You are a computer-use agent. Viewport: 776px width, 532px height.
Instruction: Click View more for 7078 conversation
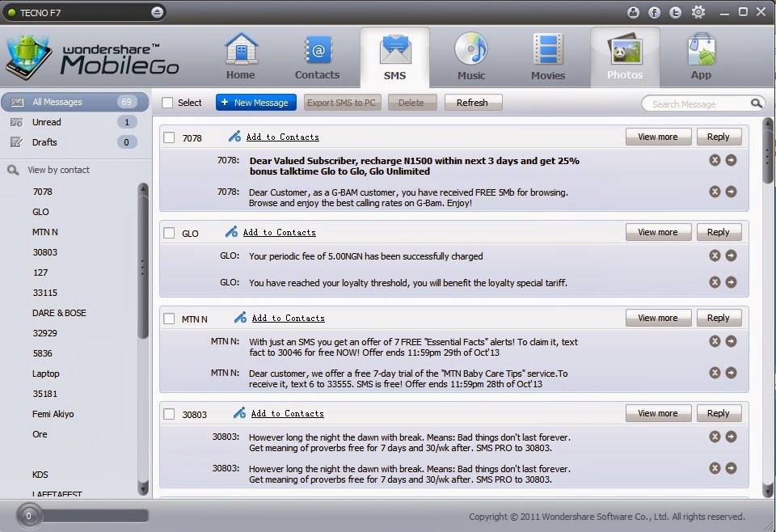pyautogui.click(x=658, y=137)
